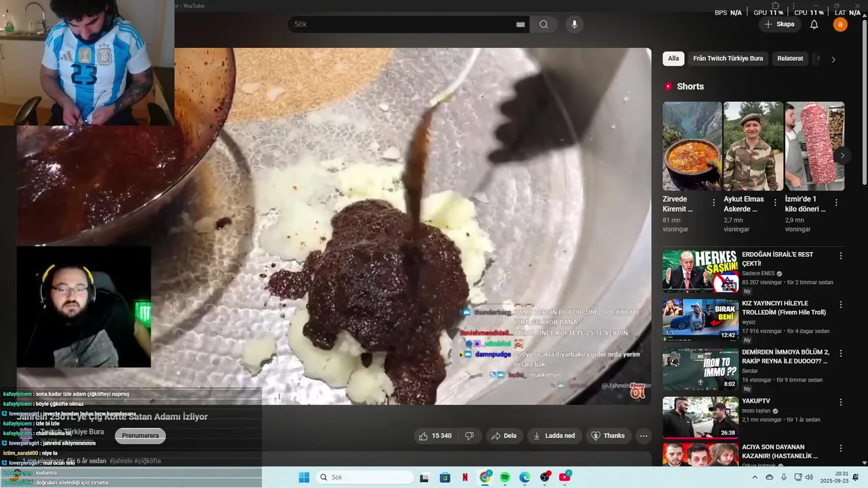Image resolution: width=868 pixels, height=488 pixels.
Task: Download video via Ladda ned
Action: pyautogui.click(x=555, y=436)
